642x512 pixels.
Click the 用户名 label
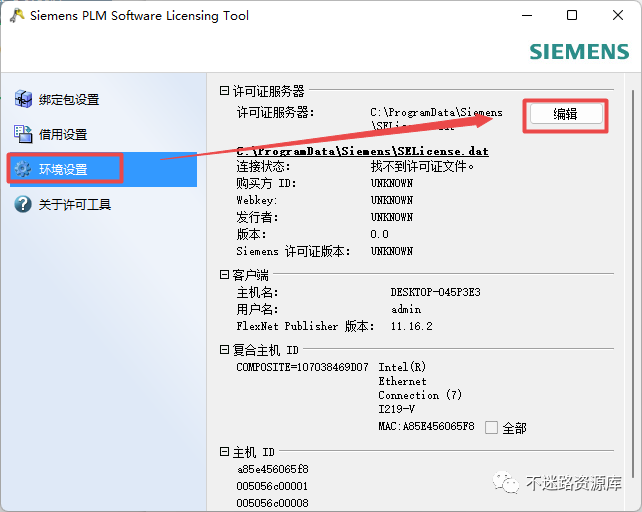click(x=257, y=309)
